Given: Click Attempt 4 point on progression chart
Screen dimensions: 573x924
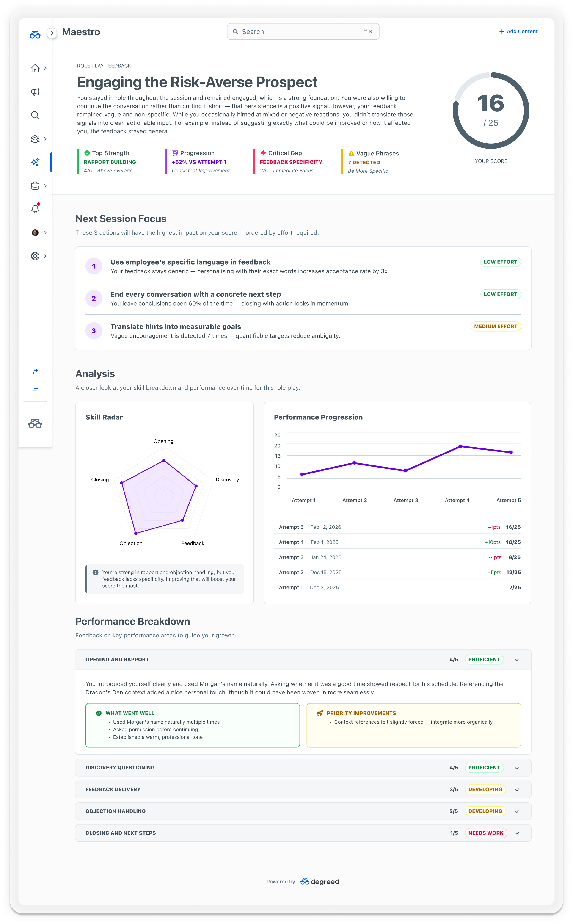Looking at the screenshot, I should [460, 446].
